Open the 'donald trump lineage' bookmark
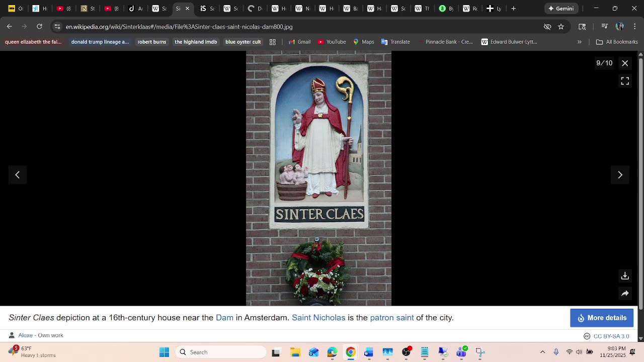 click(100, 42)
